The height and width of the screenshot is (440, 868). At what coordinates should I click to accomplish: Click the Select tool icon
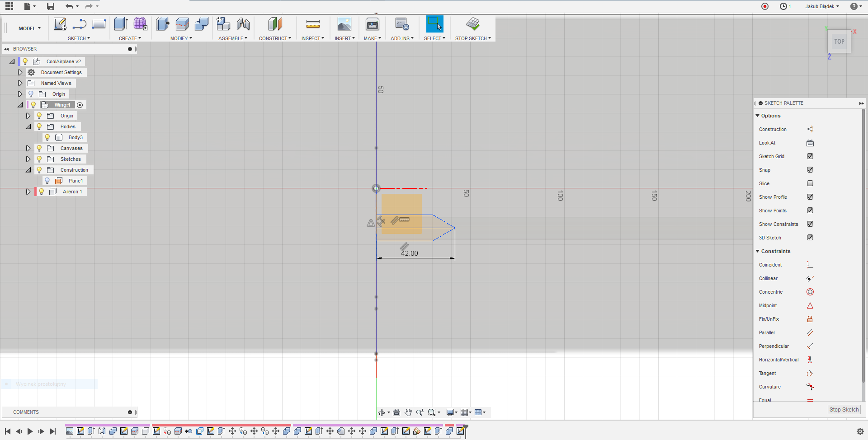pos(435,24)
